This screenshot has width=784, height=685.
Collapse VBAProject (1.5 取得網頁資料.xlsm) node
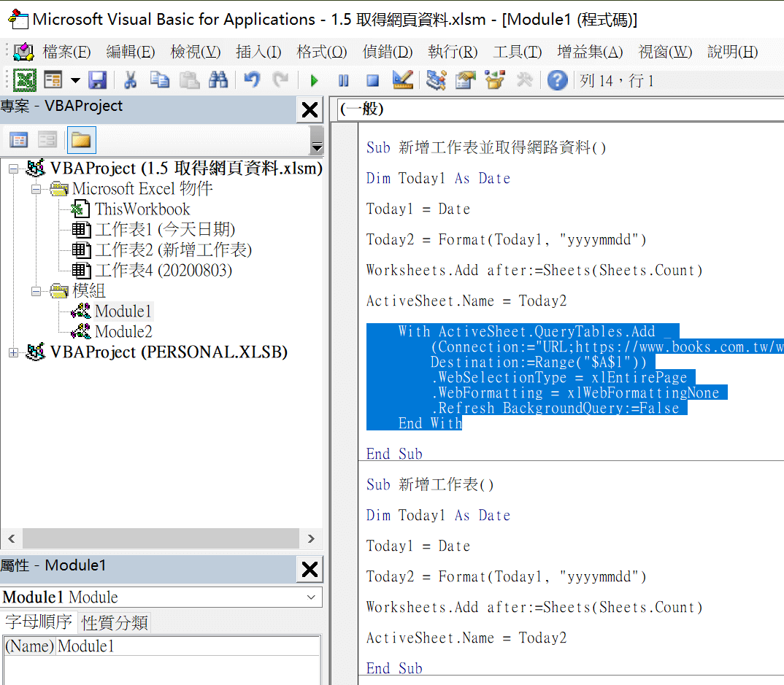coord(13,169)
